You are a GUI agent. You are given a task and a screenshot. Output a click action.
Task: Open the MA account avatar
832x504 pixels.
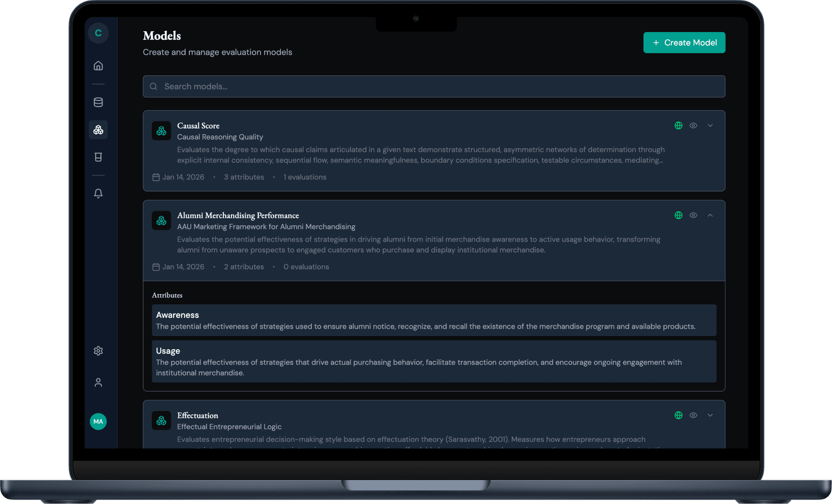(98, 421)
